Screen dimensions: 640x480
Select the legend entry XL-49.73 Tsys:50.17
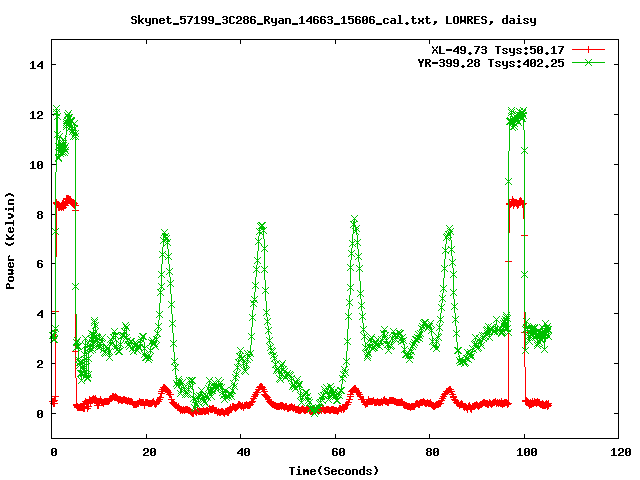coord(498,50)
